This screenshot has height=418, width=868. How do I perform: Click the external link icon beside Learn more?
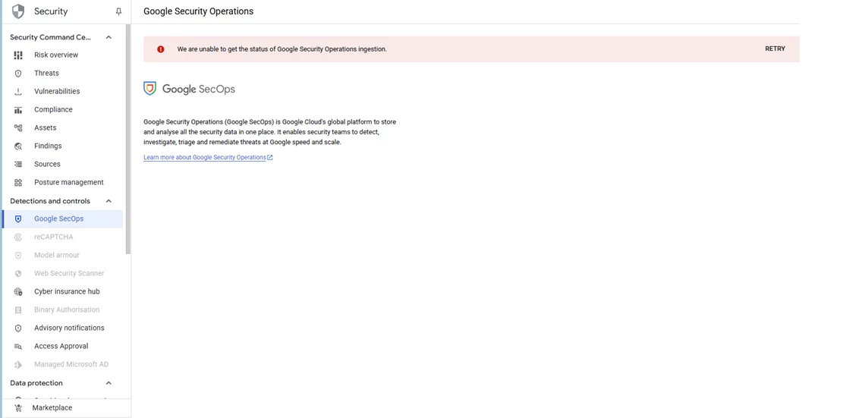point(270,158)
